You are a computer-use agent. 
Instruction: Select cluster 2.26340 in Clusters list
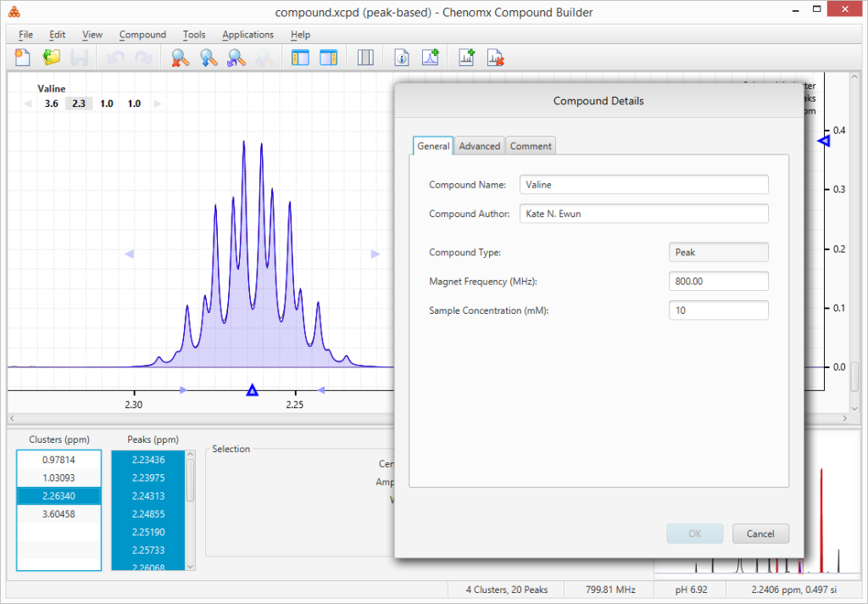pos(58,495)
